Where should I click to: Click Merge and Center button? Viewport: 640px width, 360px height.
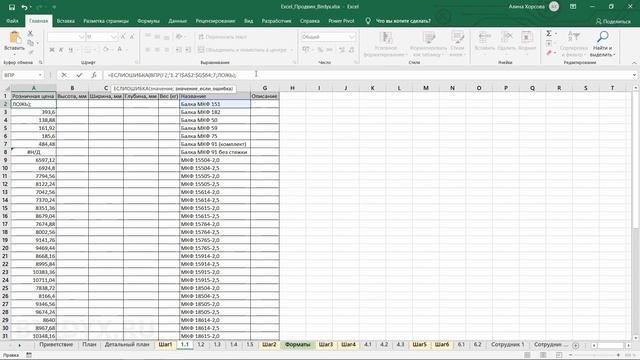pyautogui.click(x=242, y=50)
